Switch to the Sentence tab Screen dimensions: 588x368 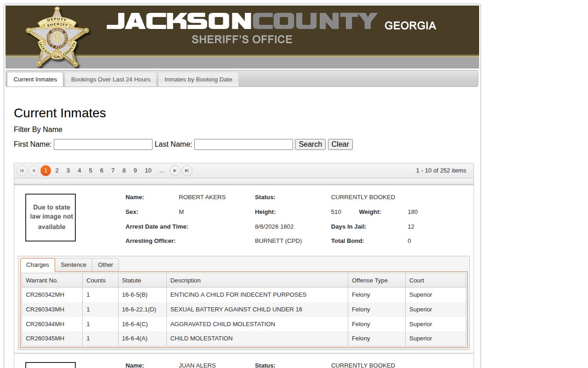73,265
